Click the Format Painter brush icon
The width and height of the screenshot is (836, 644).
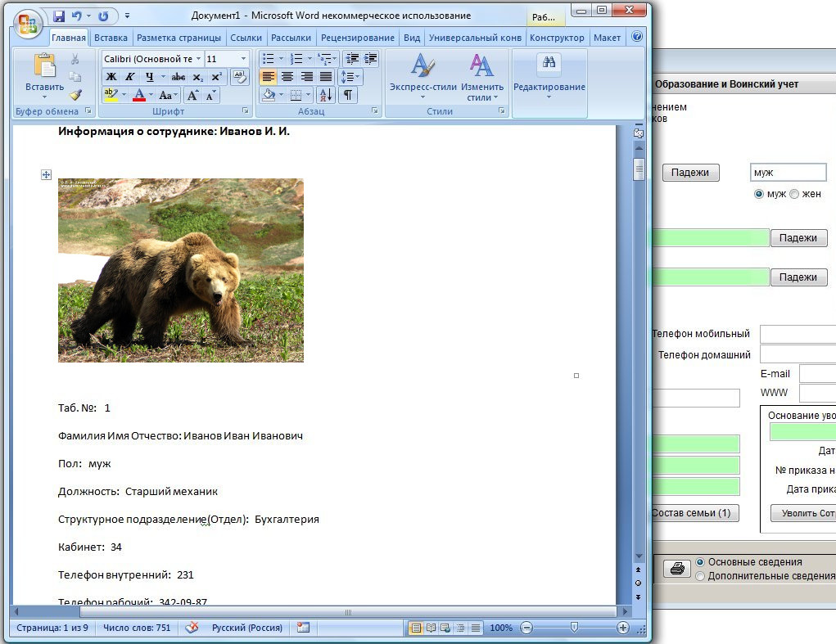[75, 95]
